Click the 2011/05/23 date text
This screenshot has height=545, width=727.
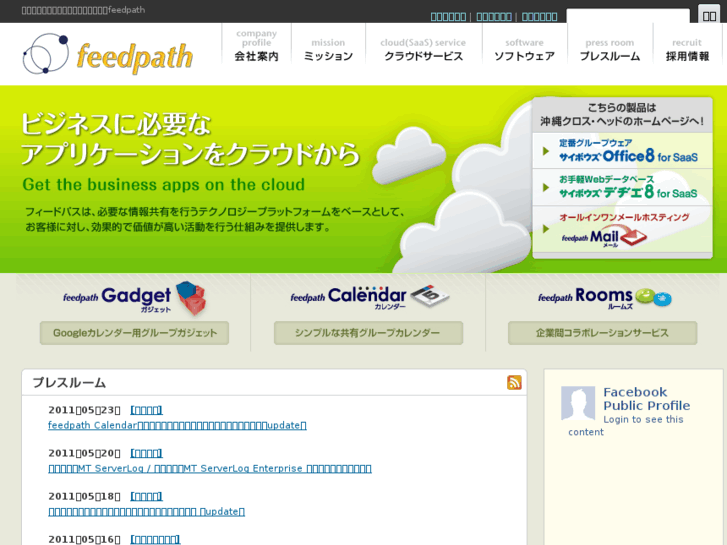[84, 410]
